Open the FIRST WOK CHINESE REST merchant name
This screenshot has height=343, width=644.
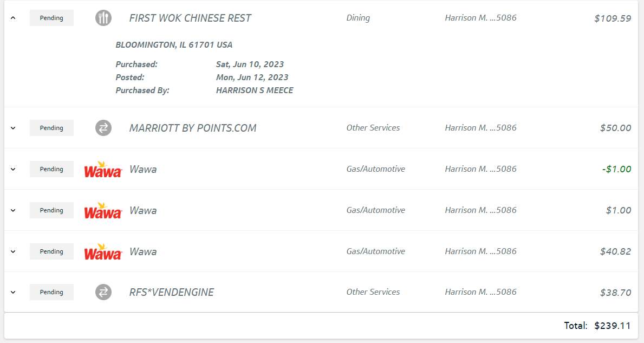tap(190, 18)
